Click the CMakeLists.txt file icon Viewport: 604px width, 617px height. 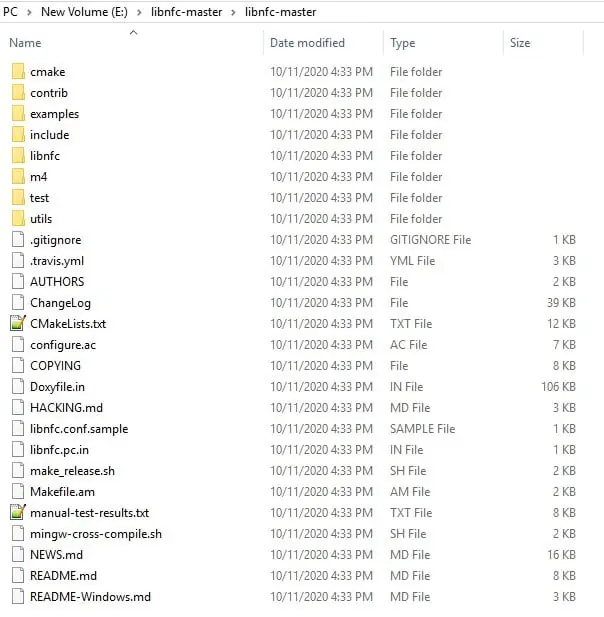[x=17, y=324]
